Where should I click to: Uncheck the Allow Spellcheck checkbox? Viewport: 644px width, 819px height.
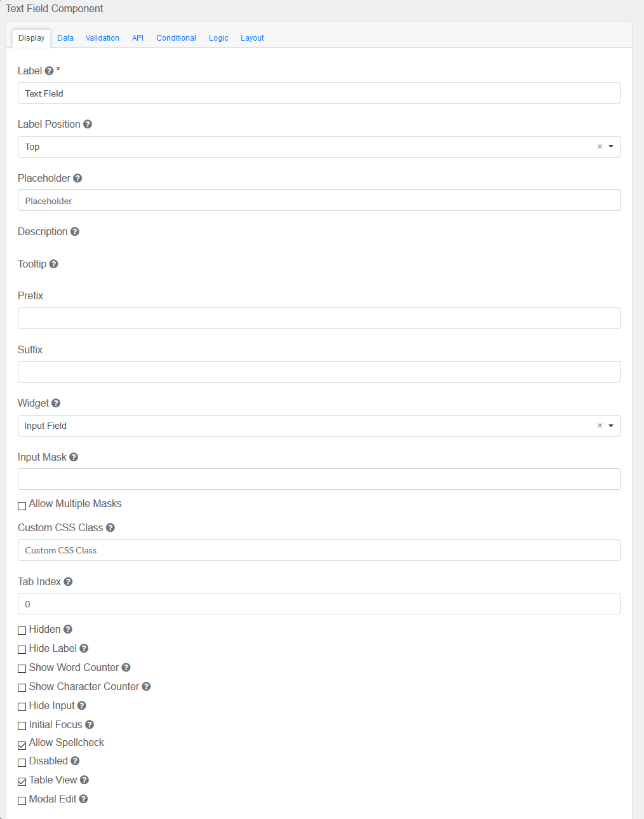pos(22,745)
